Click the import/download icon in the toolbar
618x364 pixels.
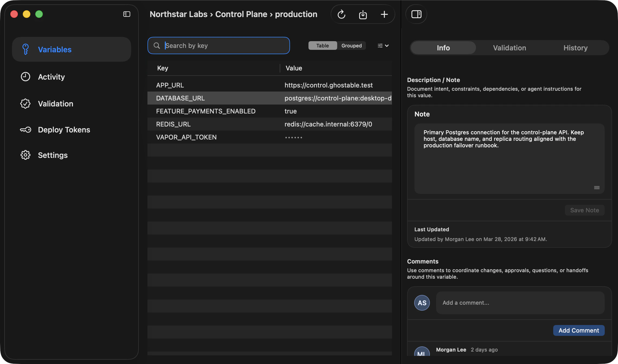363,14
